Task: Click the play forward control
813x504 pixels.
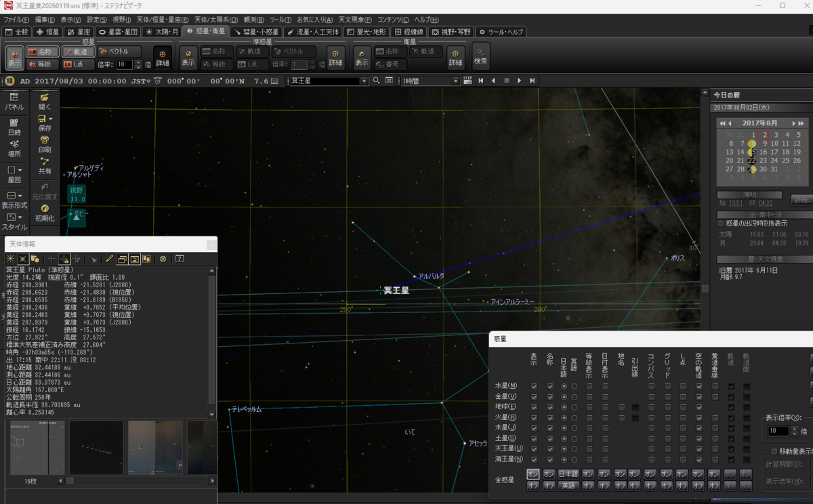Action: point(519,81)
